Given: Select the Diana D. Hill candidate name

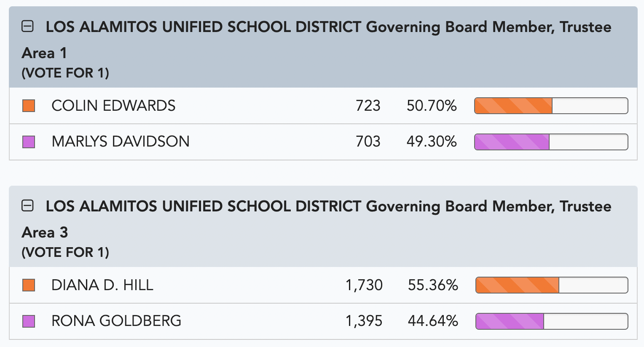Looking at the screenshot, I should (102, 285).
